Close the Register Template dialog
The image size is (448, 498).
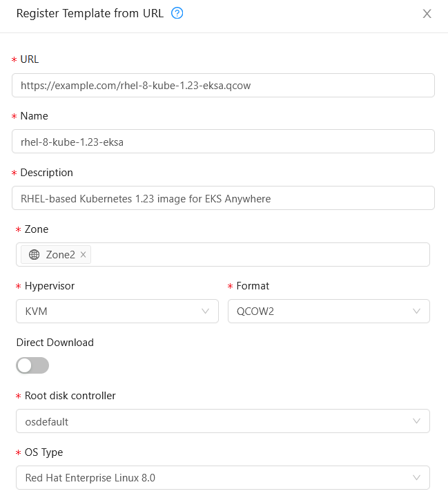coord(427,14)
